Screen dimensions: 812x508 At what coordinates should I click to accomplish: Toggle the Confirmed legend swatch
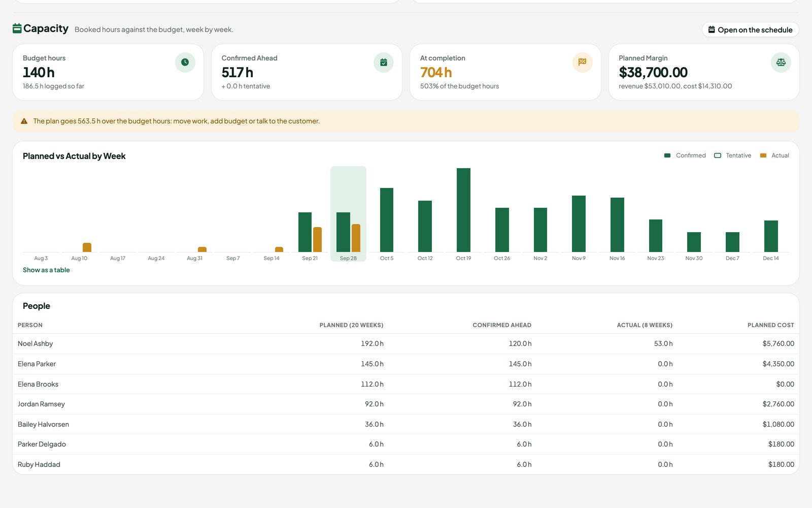(x=667, y=155)
